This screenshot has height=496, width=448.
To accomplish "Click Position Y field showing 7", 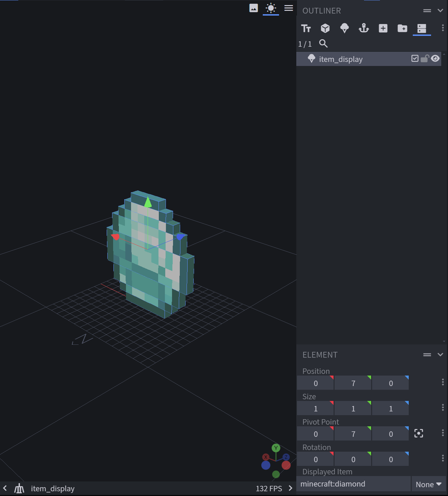I will 353,383.
